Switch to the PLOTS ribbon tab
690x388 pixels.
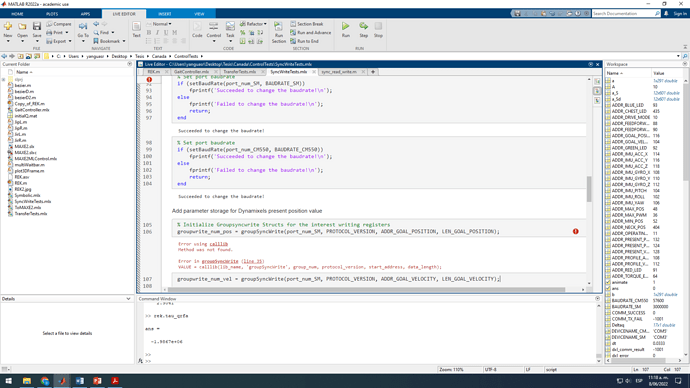[x=52, y=14]
